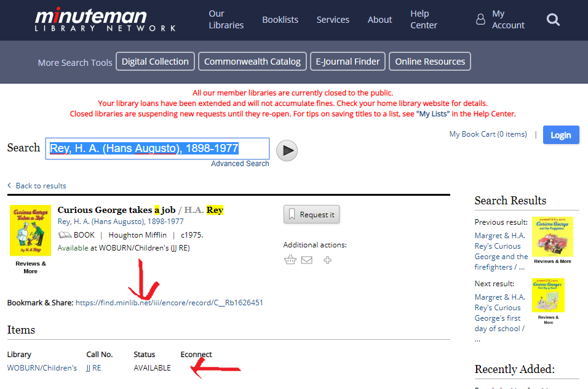Email this record using envelope icon

(x=307, y=260)
